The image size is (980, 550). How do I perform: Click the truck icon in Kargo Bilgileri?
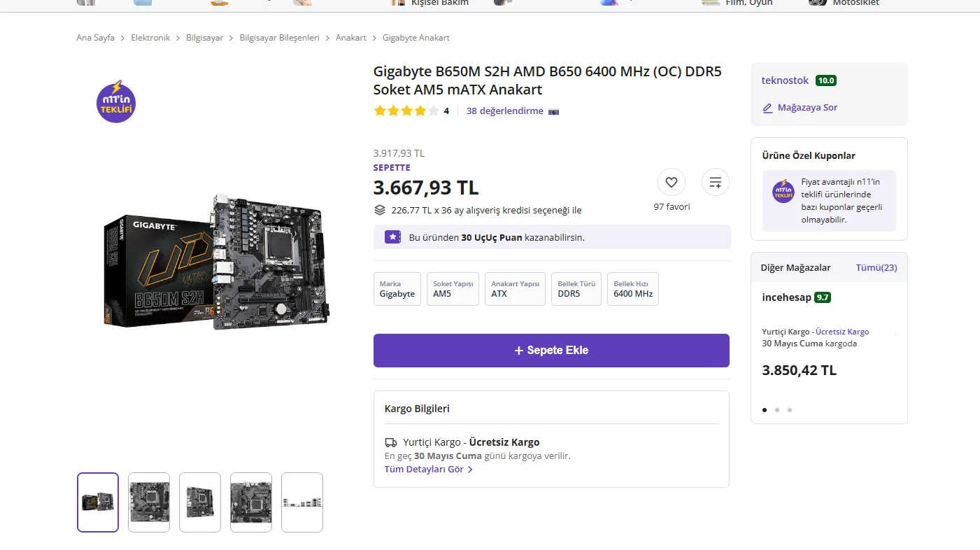391,442
